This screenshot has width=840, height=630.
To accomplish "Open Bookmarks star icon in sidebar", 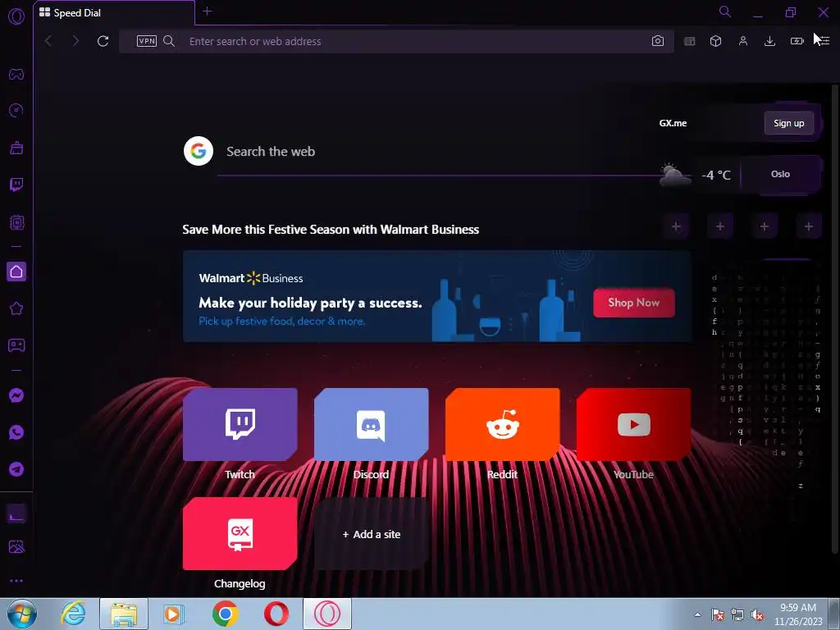I will click(16, 308).
